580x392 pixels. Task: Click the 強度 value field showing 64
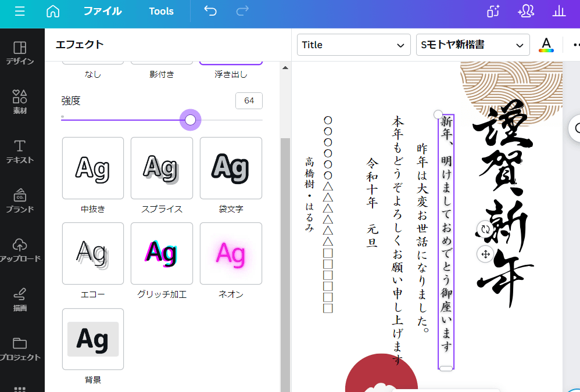(249, 100)
